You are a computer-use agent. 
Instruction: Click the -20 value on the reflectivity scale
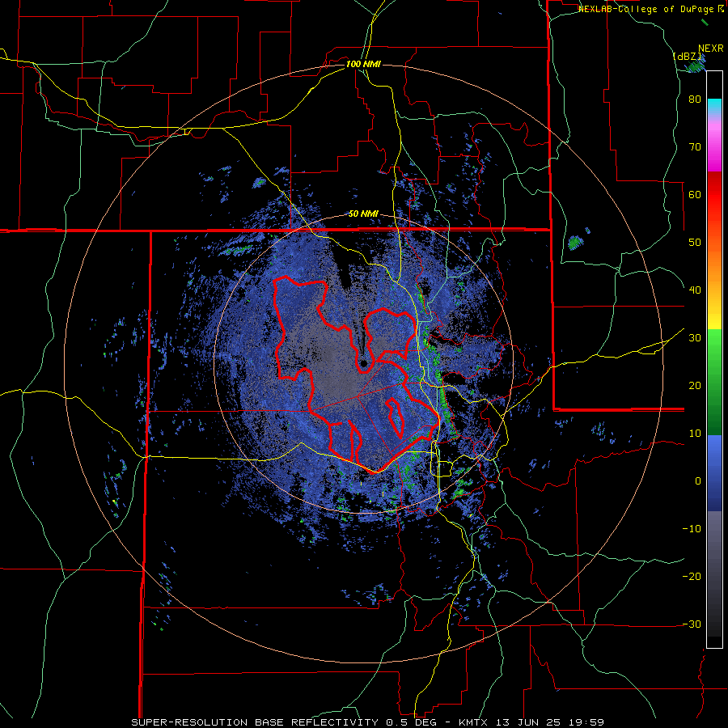click(692, 577)
